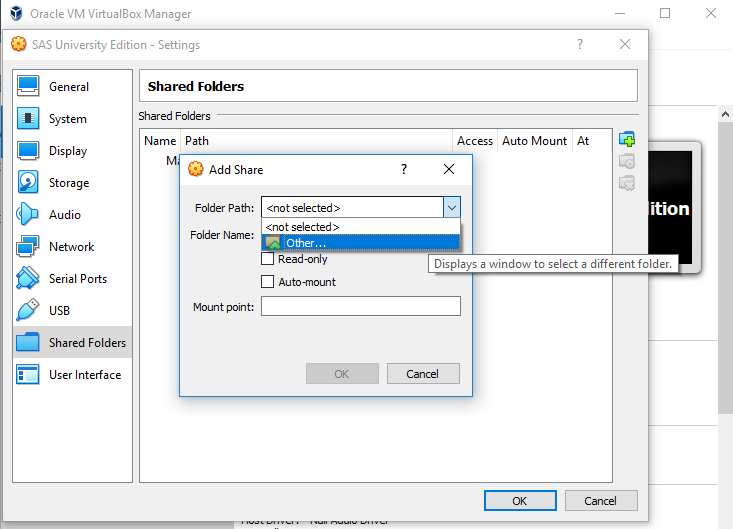Image resolution: width=733 pixels, height=529 pixels.
Task: Open the General settings category
Action: tap(72, 86)
